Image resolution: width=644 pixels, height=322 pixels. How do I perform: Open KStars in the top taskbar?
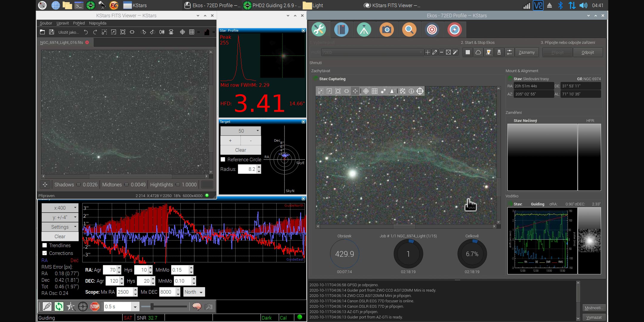[135, 5]
